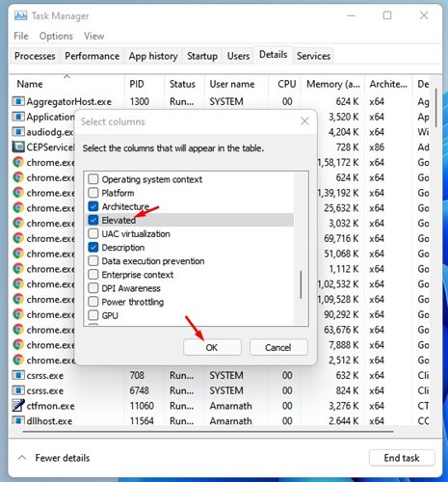Click the audiodg.exe process icon
448x482 pixels.
pos(18,132)
